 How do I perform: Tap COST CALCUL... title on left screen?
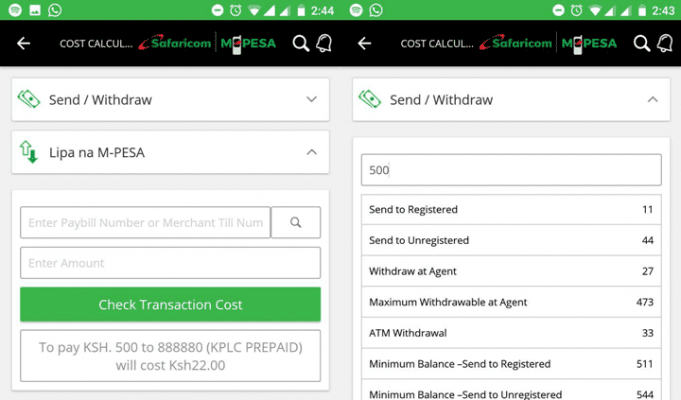(96, 43)
